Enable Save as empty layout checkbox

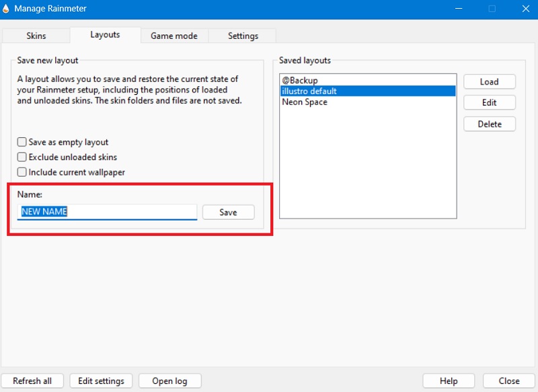22,143
